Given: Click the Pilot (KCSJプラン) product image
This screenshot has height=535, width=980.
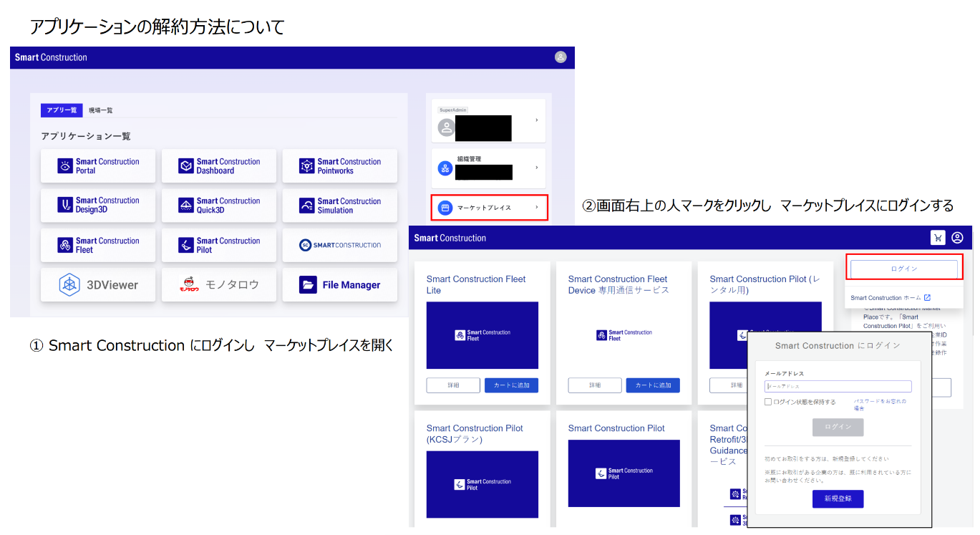Looking at the screenshot, I should click(x=482, y=484).
